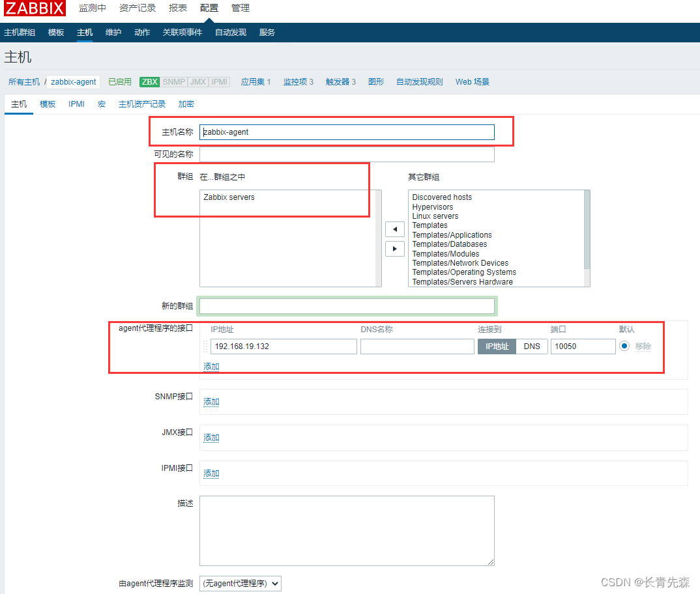The width and height of the screenshot is (700, 594).
Task: Go to 服务 in the submenu
Action: point(267,33)
